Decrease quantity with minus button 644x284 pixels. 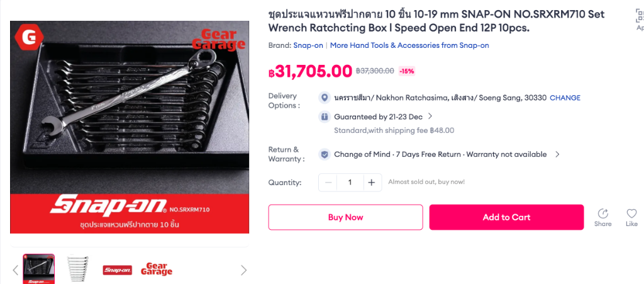tap(328, 183)
